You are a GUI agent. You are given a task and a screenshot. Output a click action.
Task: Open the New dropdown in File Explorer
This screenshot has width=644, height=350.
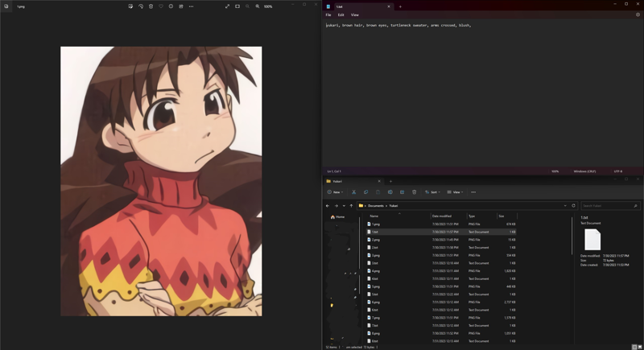335,192
